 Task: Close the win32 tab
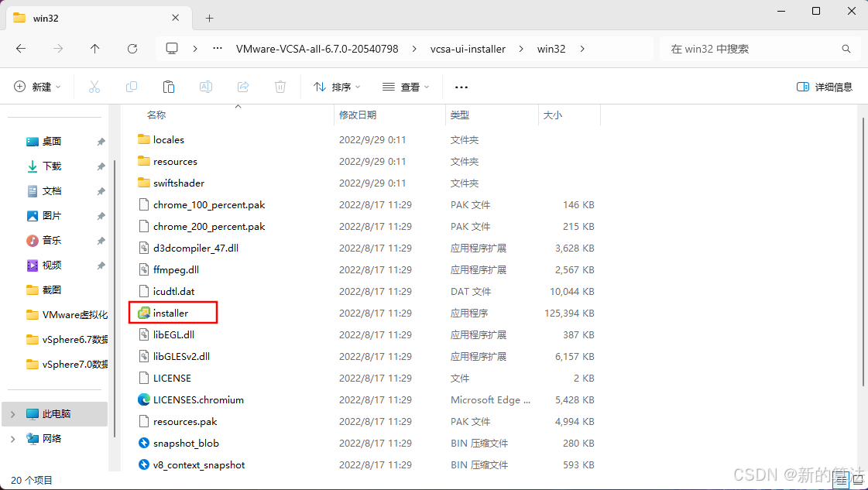click(x=176, y=18)
